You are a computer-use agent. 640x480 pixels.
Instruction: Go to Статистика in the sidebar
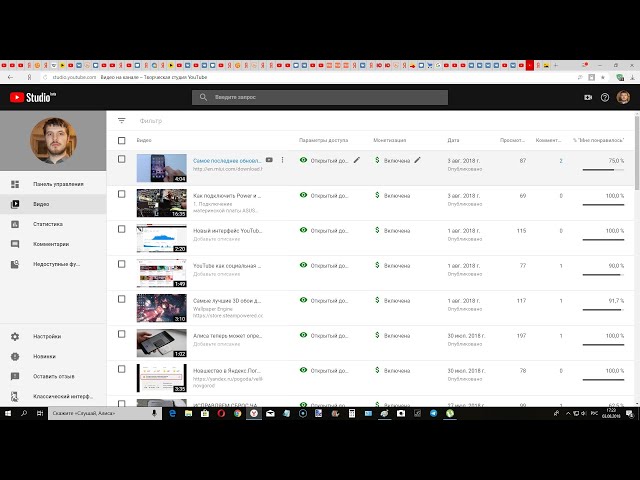coord(48,224)
